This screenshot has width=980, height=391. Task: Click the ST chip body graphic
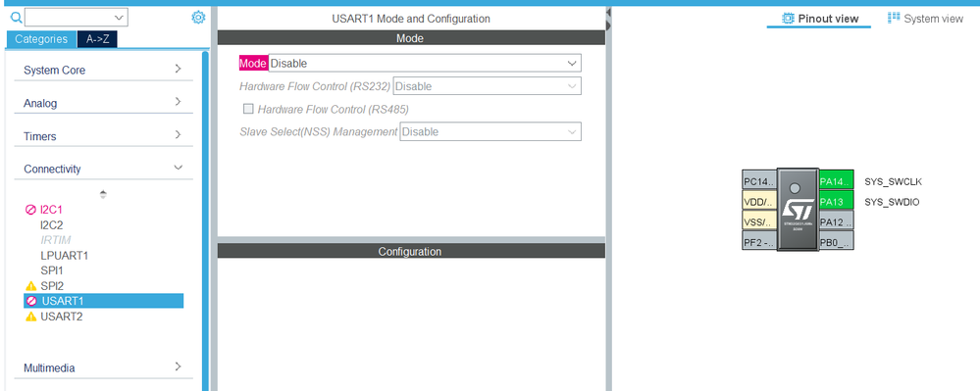pos(798,210)
